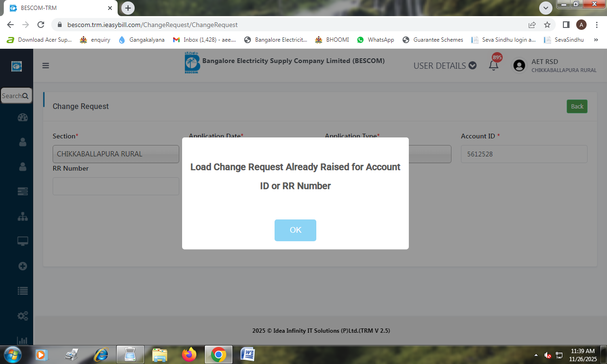Click the AET RSD user name

545,62
